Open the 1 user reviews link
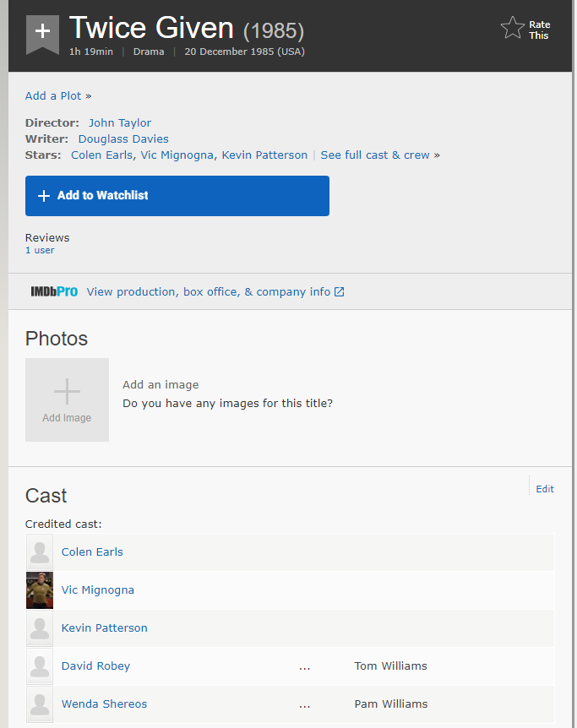The width and height of the screenshot is (577, 728). [x=40, y=250]
